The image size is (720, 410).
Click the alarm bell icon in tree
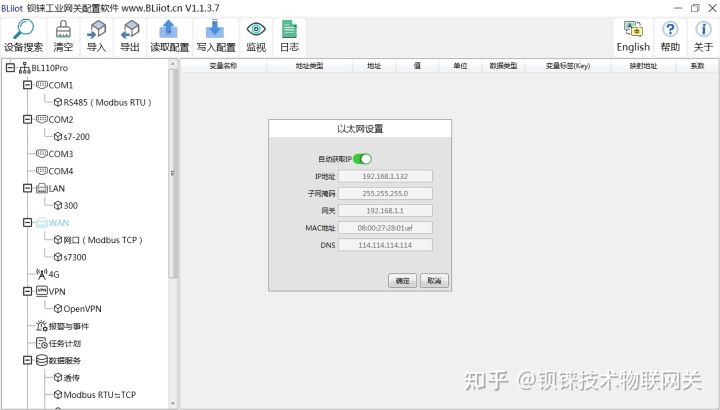click(x=42, y=326)
